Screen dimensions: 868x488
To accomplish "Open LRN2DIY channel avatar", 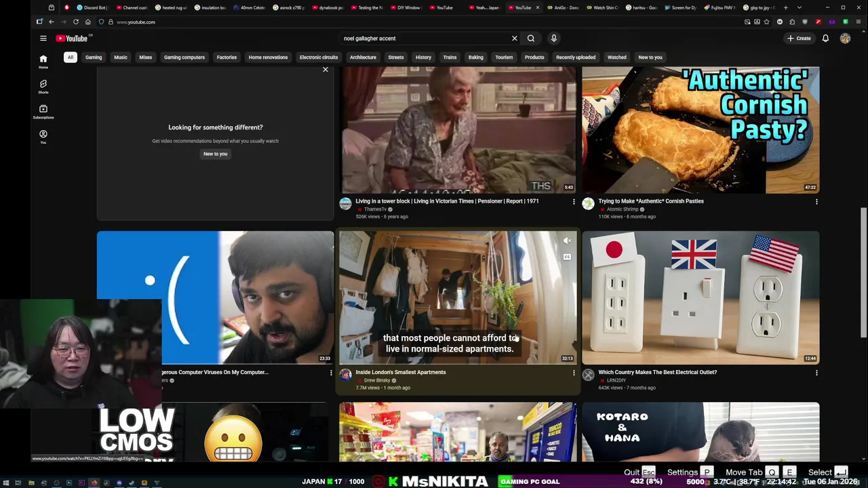I will pyautogui.click(x=588, y=374).
